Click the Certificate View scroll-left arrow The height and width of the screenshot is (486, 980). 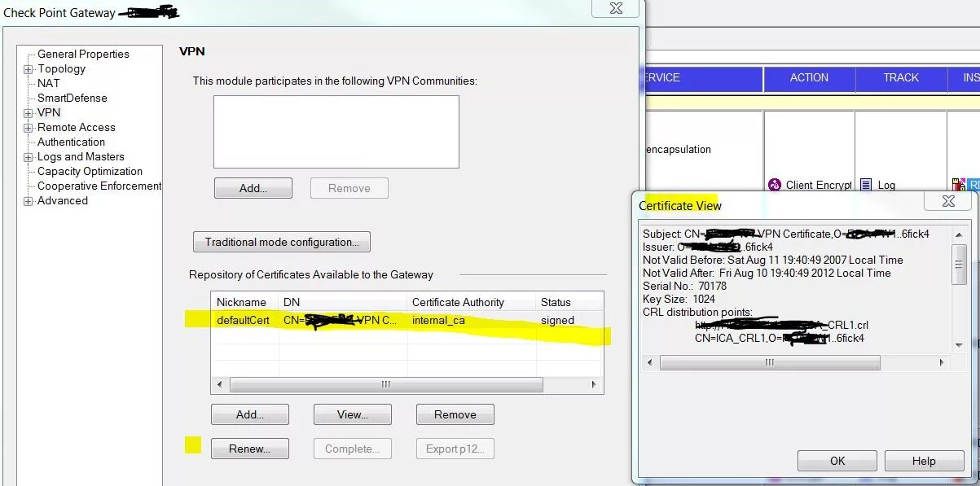pos(649,362)
